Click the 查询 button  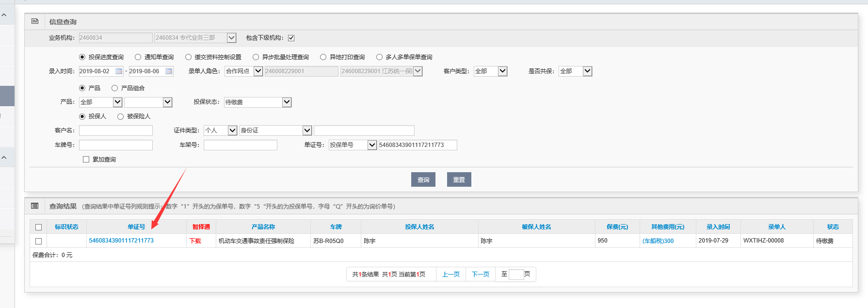click(423, 179)
